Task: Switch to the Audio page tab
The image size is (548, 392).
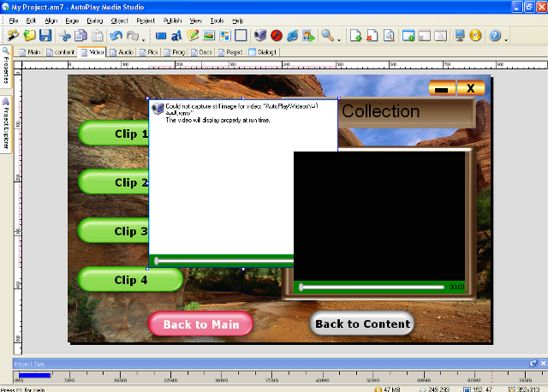Action: 121,52
